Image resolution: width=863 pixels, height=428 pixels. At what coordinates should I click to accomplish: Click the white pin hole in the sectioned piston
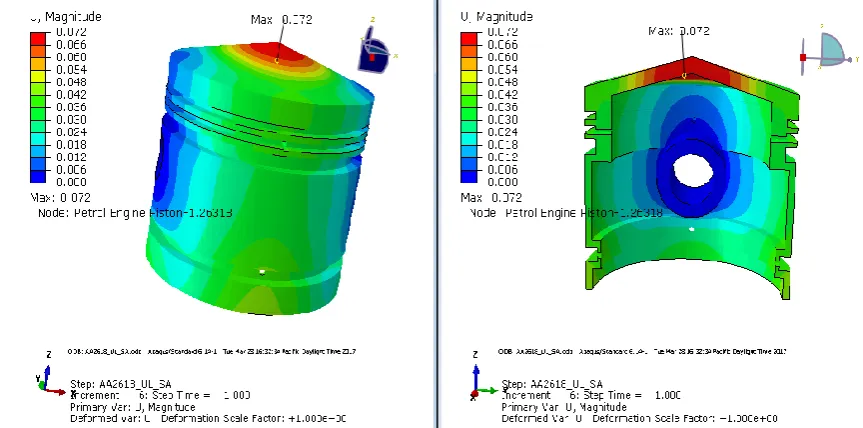[x=693, y=171]
